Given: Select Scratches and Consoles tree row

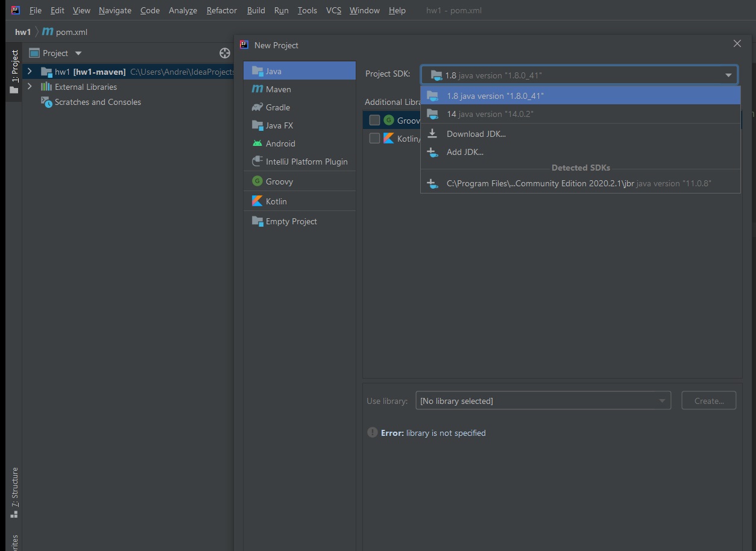Looking at the screenshot, I should 128,102.
